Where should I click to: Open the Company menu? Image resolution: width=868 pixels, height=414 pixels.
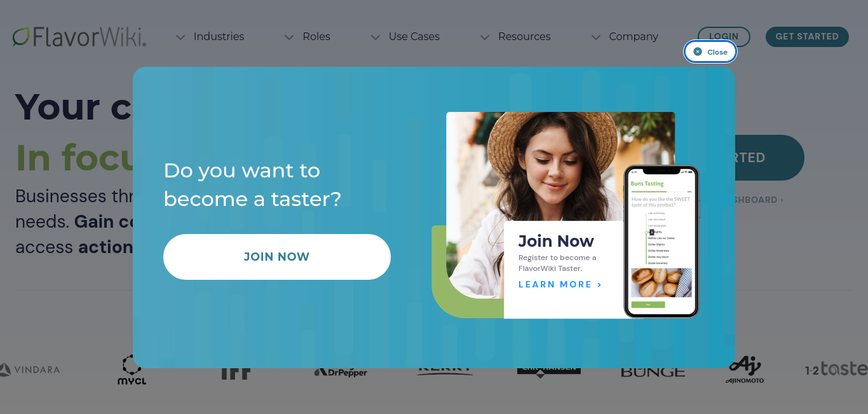634,37
